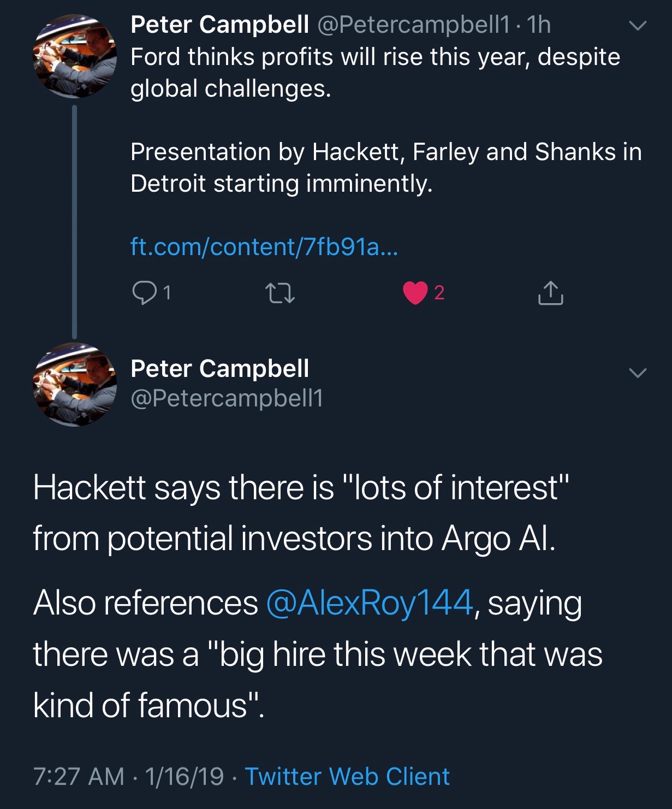Click the 7:27 AM 1/16/19 timestamp

[x=128, y=776]
